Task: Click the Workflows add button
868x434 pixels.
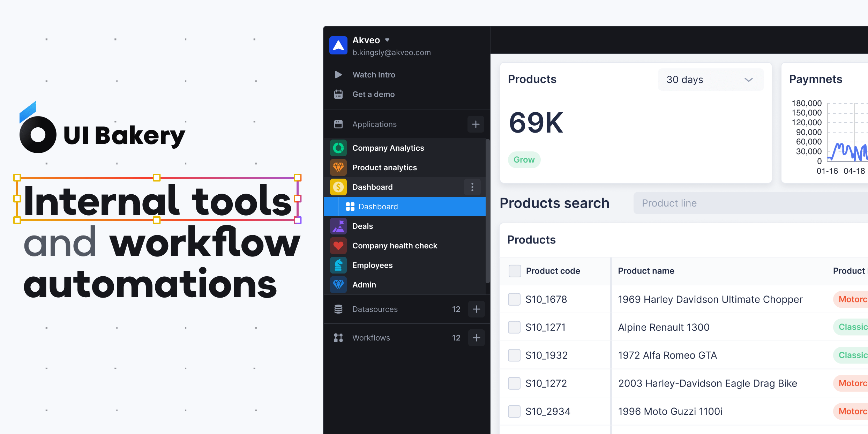Action: coord(477,337)
